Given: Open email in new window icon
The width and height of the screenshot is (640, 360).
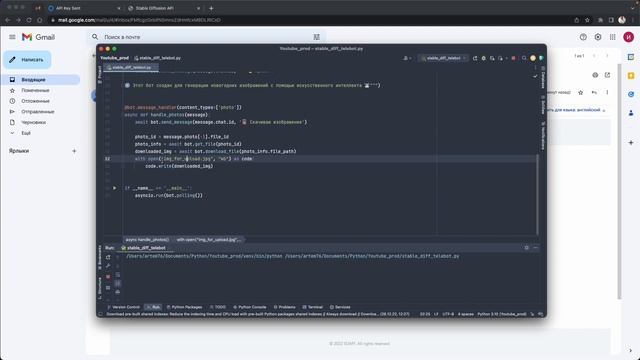Looking at the screenshot, I should pos(607,75).
